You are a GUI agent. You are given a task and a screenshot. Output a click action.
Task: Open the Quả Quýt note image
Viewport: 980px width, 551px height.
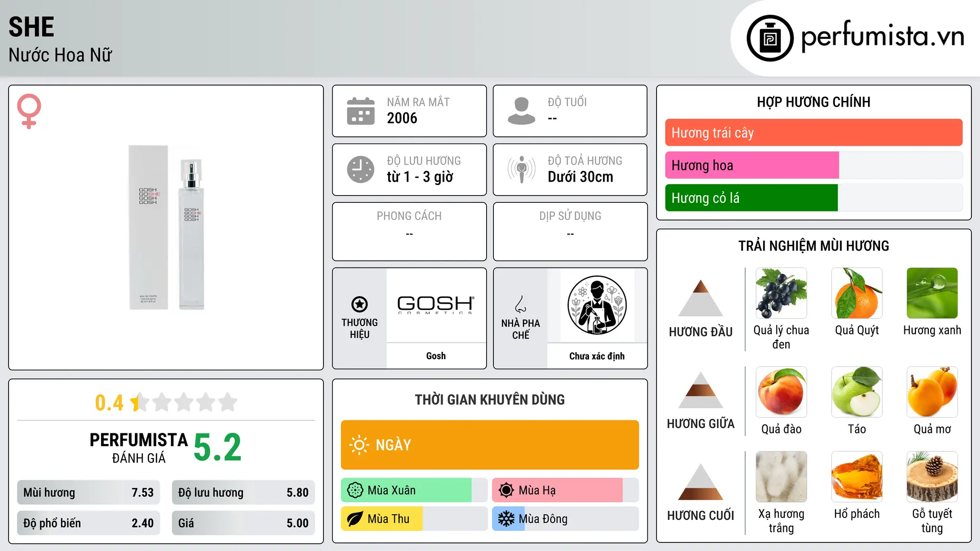[x=857, y=293]
